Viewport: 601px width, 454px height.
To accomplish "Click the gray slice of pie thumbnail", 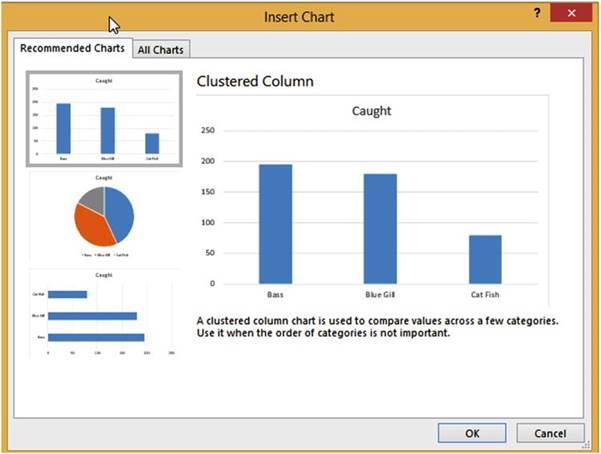I will tap(92, 197).
